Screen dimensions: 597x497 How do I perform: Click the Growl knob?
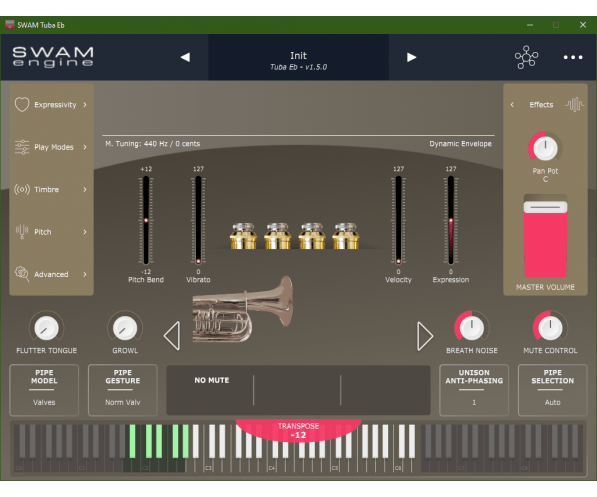click(125, 328)
